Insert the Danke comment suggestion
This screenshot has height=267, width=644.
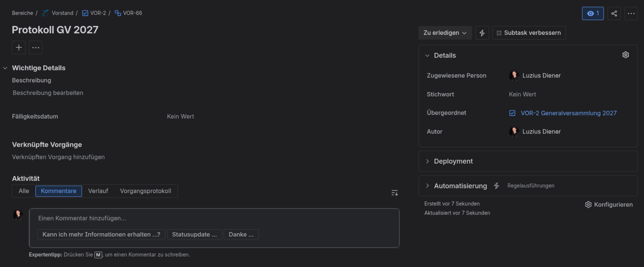(x=241, y=234)
